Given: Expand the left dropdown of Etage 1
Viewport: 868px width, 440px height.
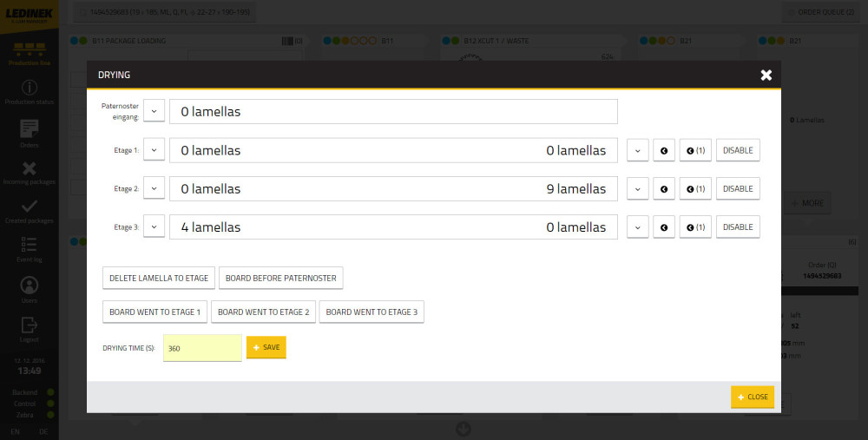Looking at the screenshot, I should point(154,150).
